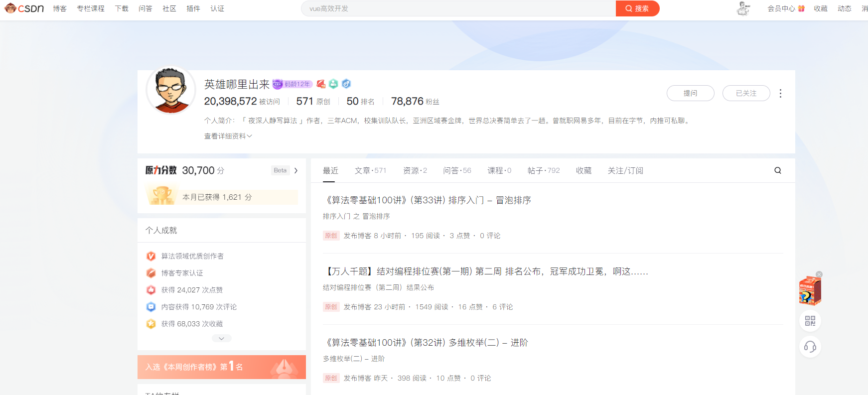Image resolution: width=868 pixels, height=395 pixels.
Task: Switch to the 文章·571 tab
Action: pos(371,170)
